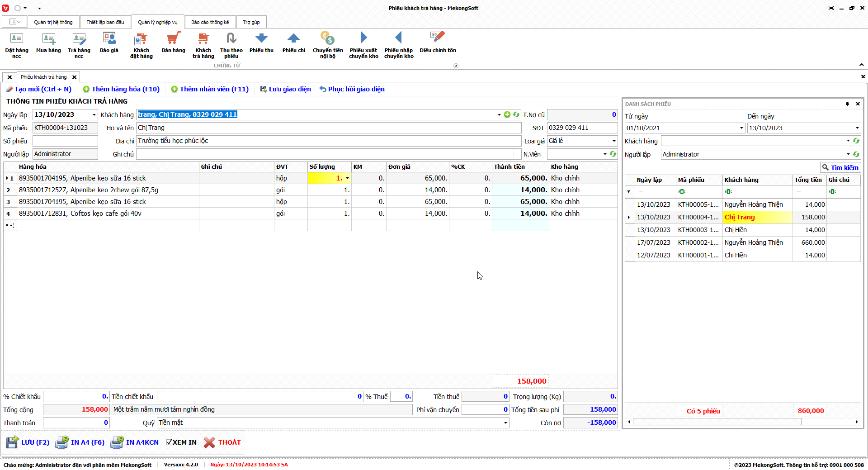Click green plus icon beside Khách hàng field
868x470 pixels.
click(x=507, y=115)
